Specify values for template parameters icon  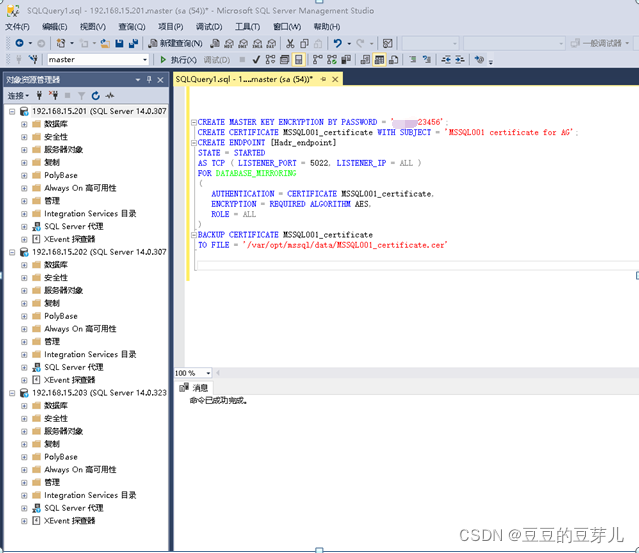[479, 59]
